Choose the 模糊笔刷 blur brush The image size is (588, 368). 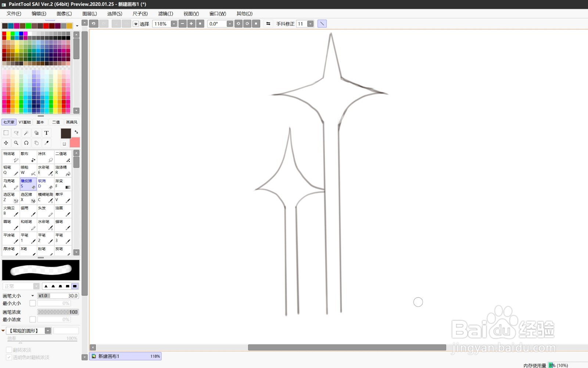[46, 198]
